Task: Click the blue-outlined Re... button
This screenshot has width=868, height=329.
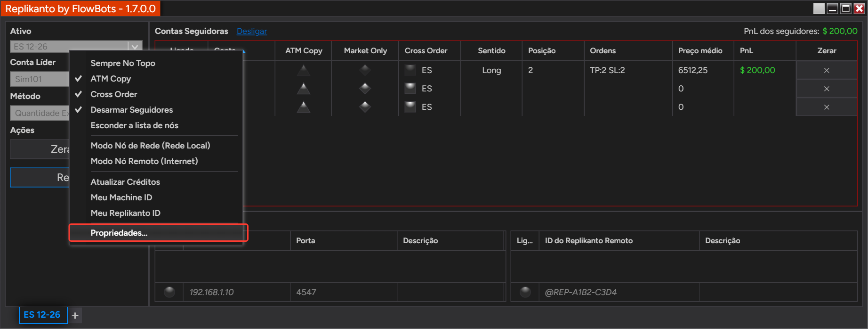Action: click(40, 178)
